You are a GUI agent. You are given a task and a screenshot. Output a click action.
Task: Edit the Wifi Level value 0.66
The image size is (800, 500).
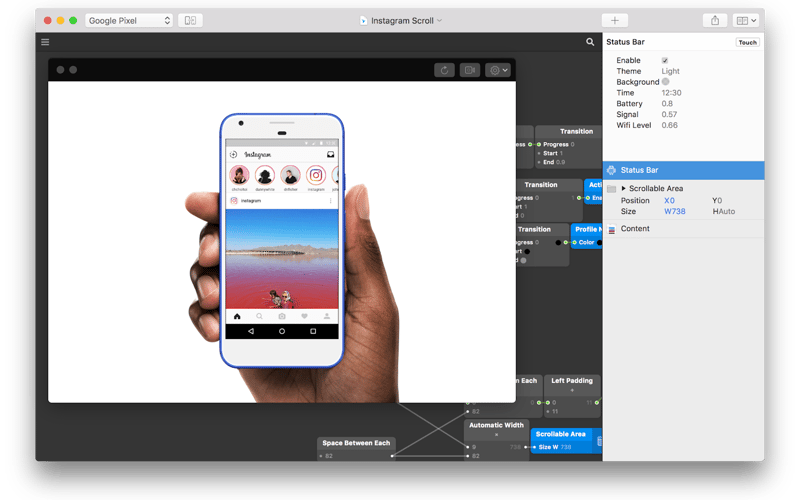click(x=669, y=125)
